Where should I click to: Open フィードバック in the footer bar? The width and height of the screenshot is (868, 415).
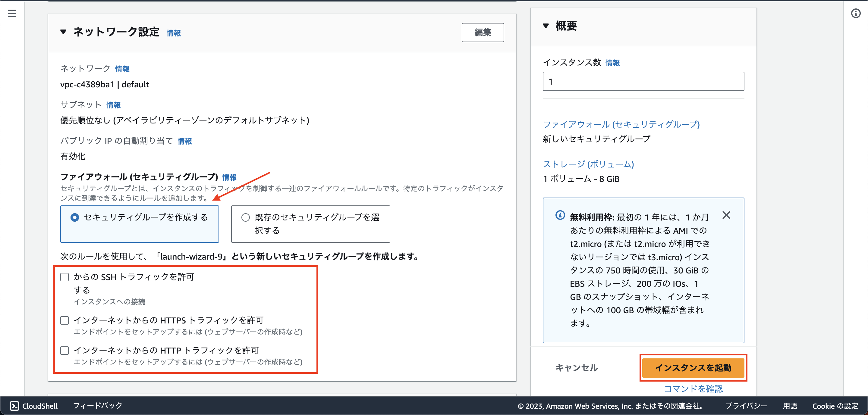point(98,406)
